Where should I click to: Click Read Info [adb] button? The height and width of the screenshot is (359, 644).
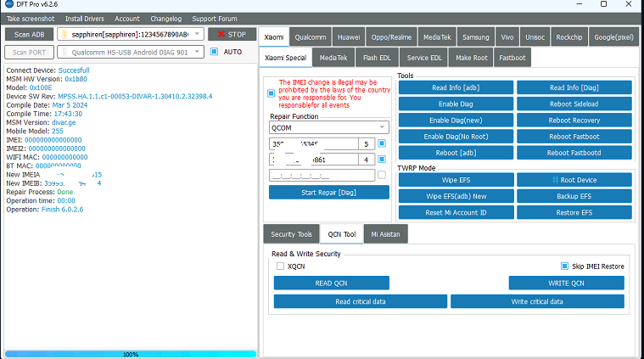point(456,87)
